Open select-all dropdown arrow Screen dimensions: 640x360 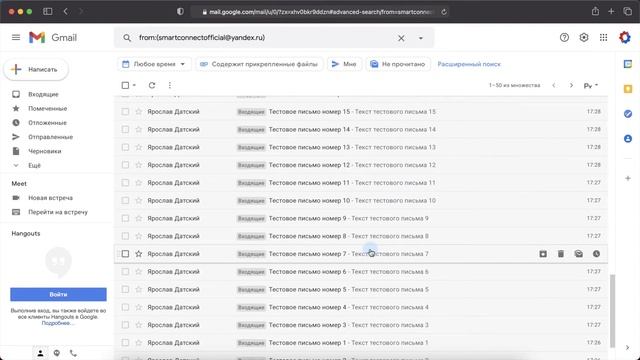click(x=134, y=85)
